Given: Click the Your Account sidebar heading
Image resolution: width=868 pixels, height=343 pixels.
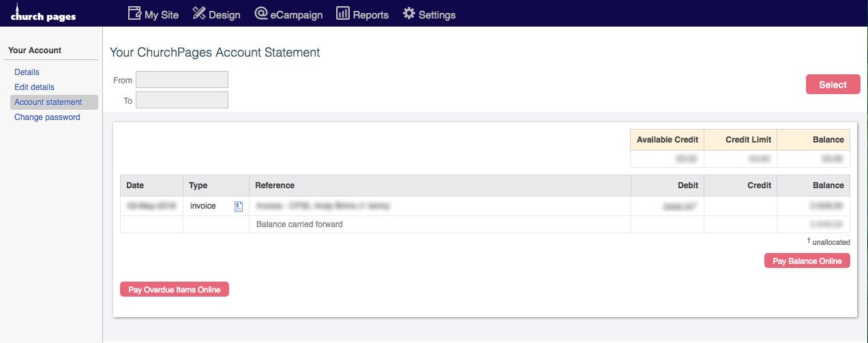Looking at the screenshot, I should click(35, 50).
